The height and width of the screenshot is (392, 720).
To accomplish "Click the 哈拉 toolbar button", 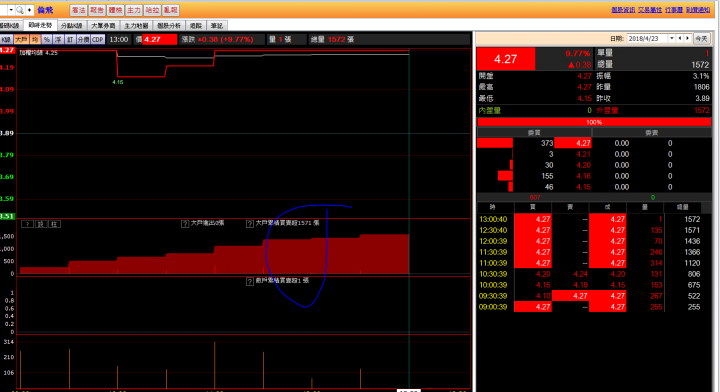I will pyautogui.click(x=152, y=10).
